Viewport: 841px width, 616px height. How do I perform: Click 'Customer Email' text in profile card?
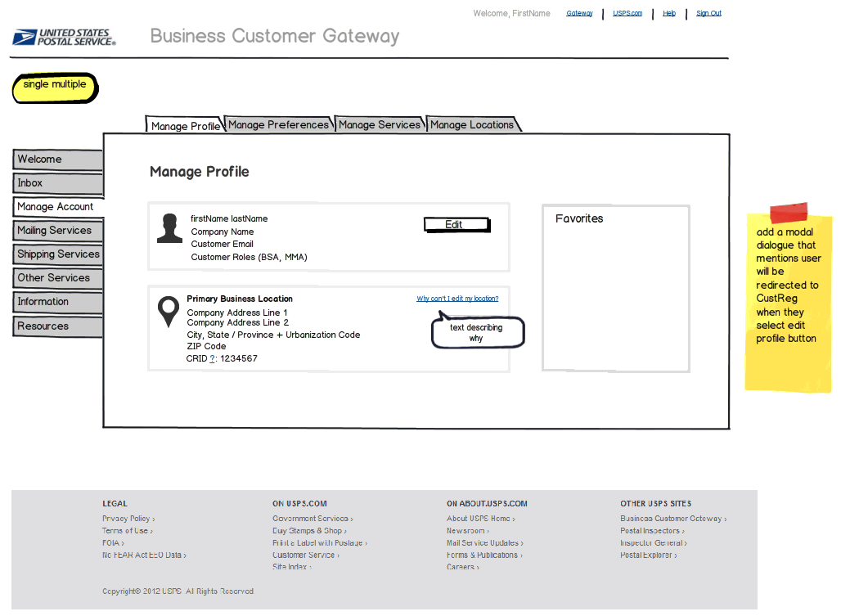(x=222, y=245)
